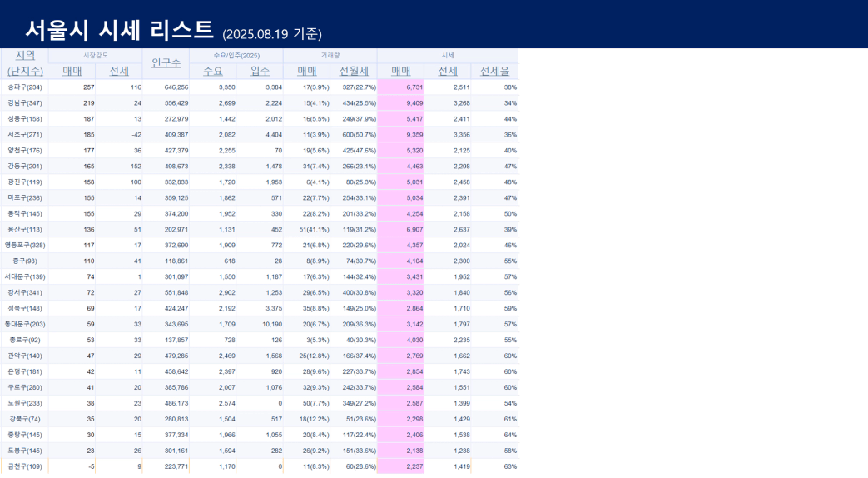Sort by the 지역(단지수) column header
This screenshot has width=868, height=478.
[25, 63]
